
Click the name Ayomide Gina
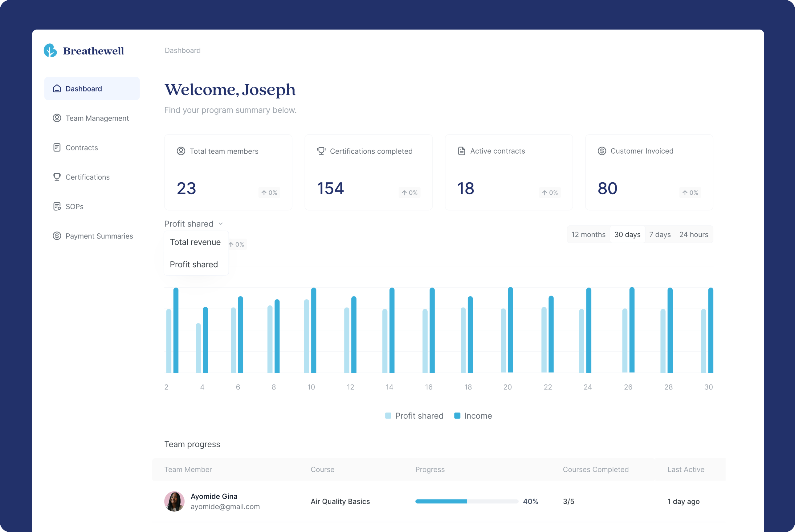click(x=214, y=496)
